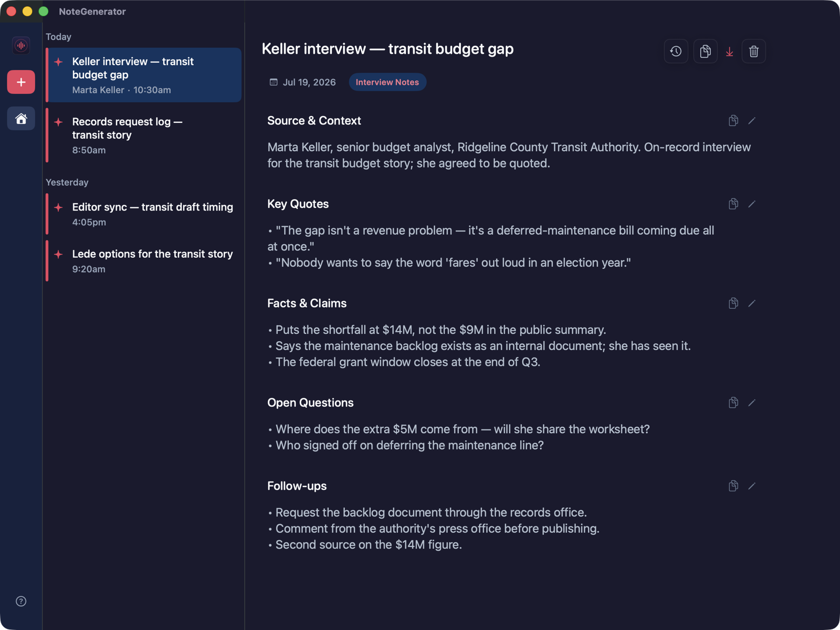Screen dimensions: 840x630
Task: Select the Keller interview note in sidebar
Action: pos(143,75)
